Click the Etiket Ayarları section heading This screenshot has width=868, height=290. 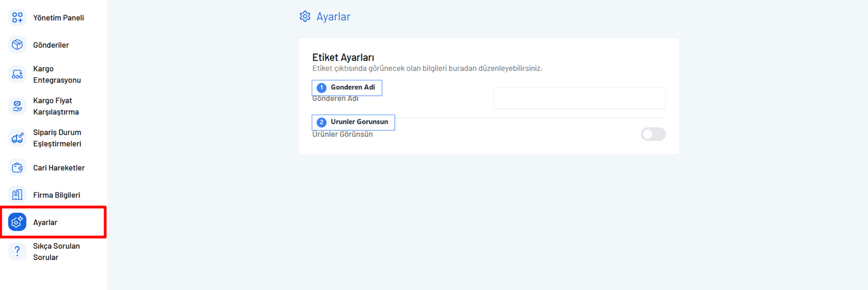pos(343,57)
